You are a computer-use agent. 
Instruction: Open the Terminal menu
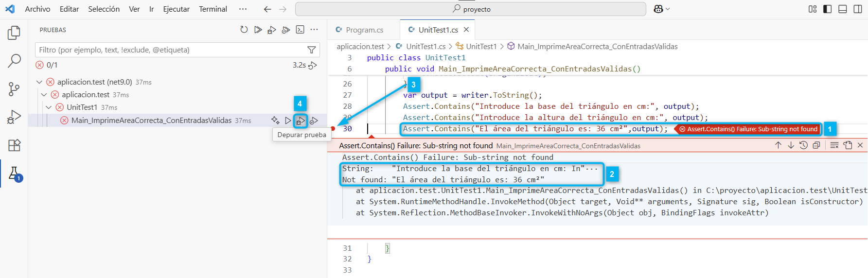[213, 9]
